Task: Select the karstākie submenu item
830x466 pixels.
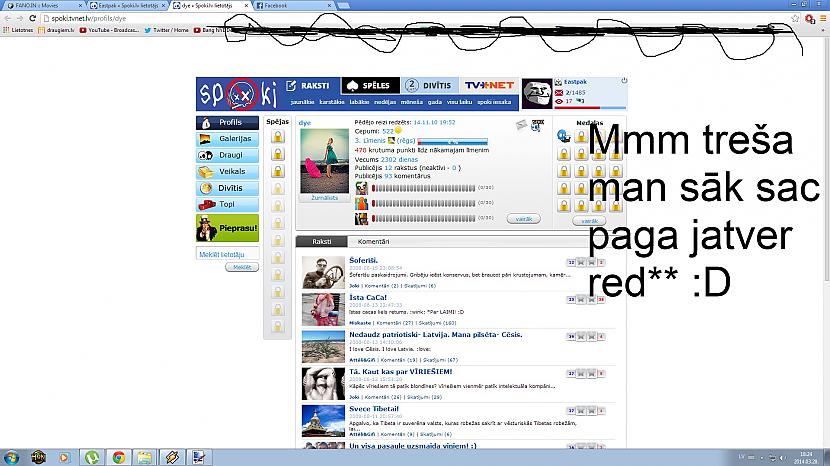Action: click(332, 102)
